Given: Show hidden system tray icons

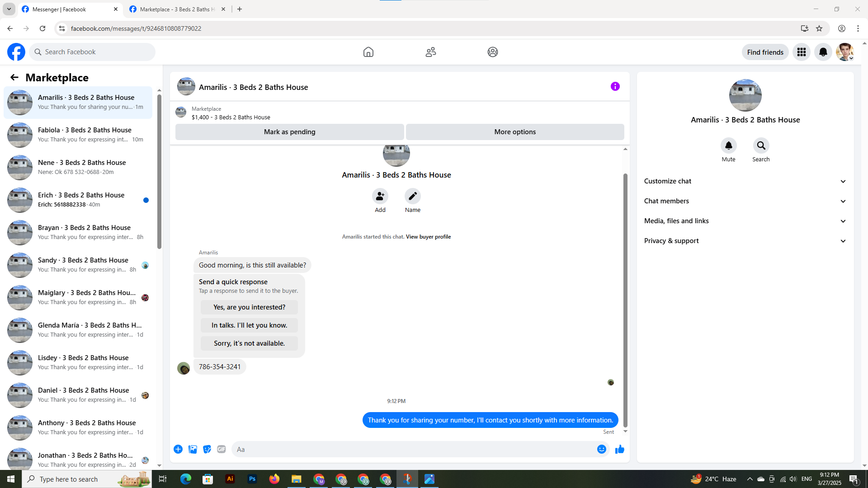Looking at the screenshot, I should 750,479.
